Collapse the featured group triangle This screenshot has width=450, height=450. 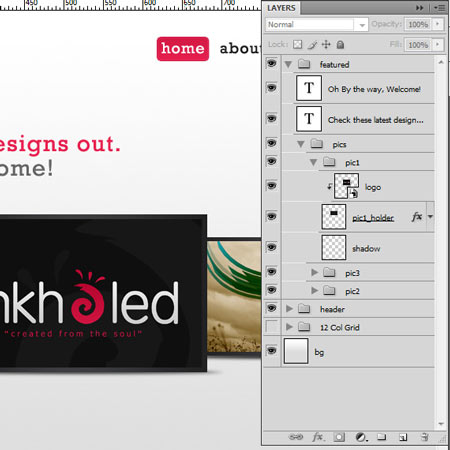(288, 64)
